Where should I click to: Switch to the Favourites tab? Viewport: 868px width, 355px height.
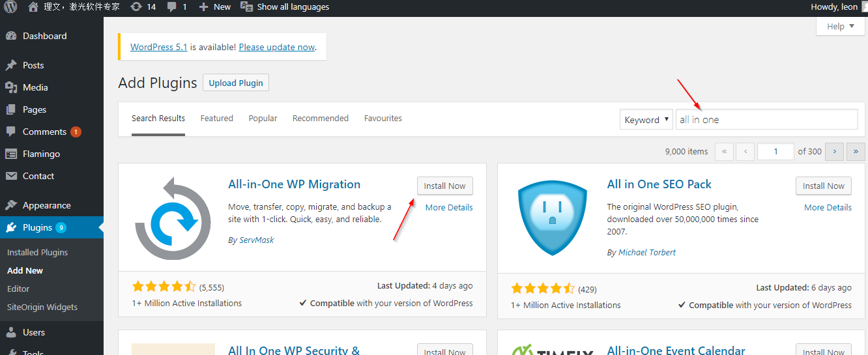click(383, 119)
